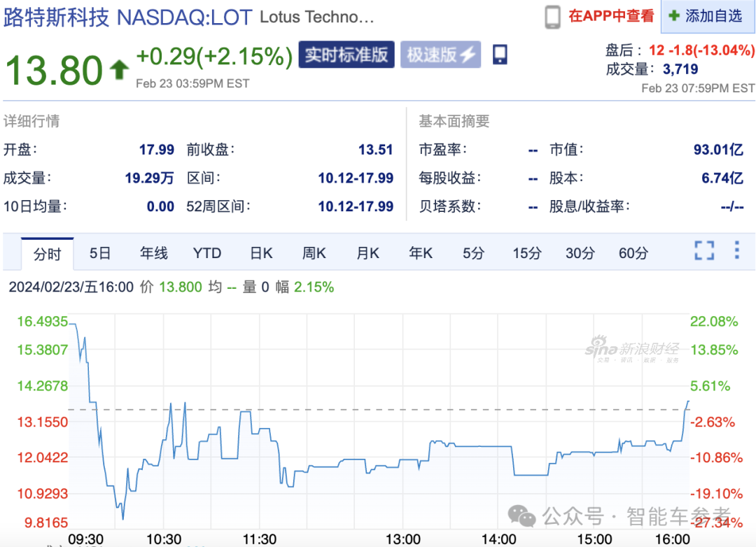This screenshot has height=547, width=756.
Task: Click the 市值 value 93.01亿
Action: coord(718,150)
